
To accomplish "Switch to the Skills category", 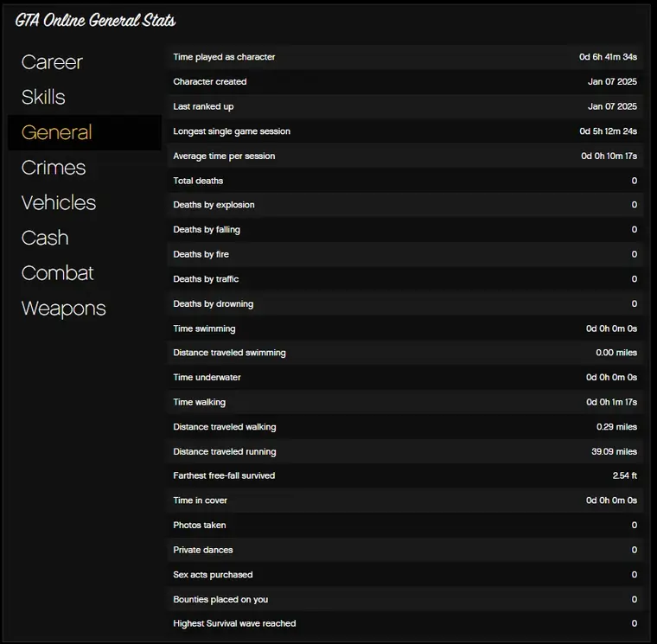I will coord(43,98).
